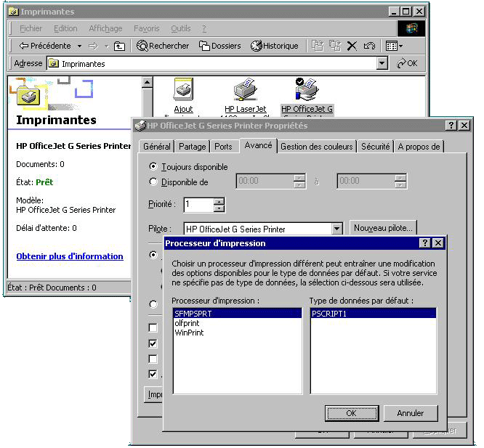The height and width of the screenshot is (448, 484).
Task: Click the Copy To folder icon
Action: 335,46
